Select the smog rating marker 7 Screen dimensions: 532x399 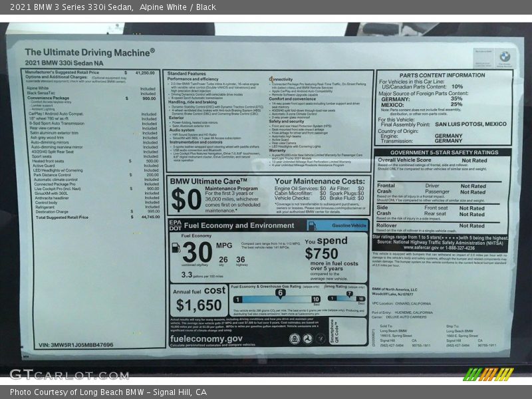350,294
